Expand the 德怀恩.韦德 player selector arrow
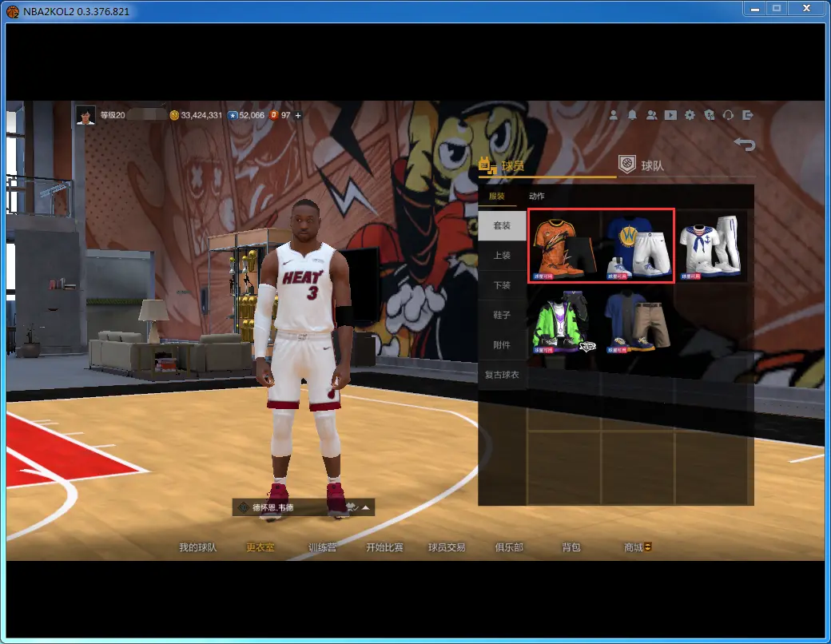831x644 pixels. coord(366,507)
